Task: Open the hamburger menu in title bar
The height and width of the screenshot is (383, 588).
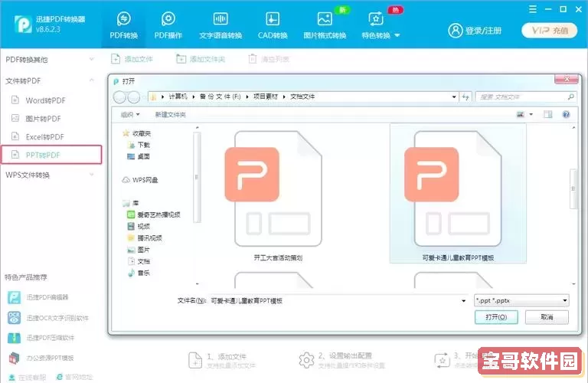Action: click(533, 9)
